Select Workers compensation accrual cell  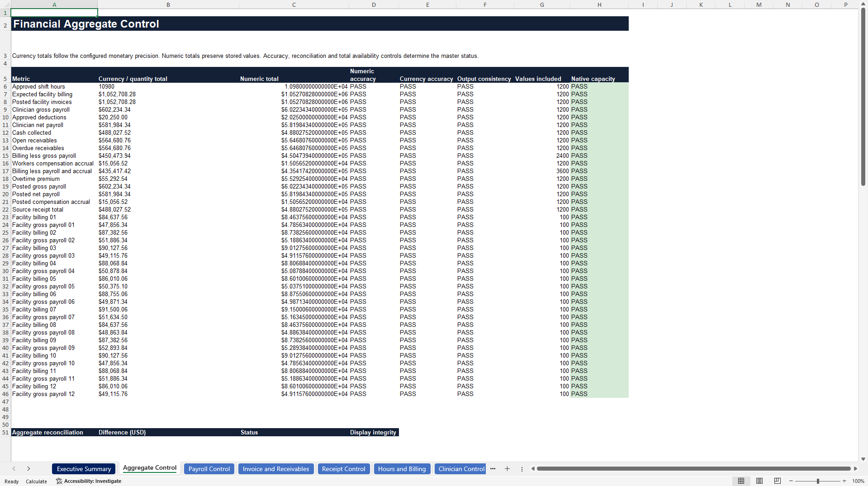coord(54,163)
